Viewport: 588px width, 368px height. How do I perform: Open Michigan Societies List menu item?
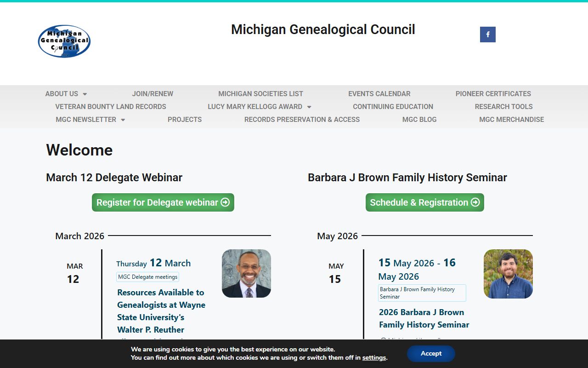[x=260, y=94]
